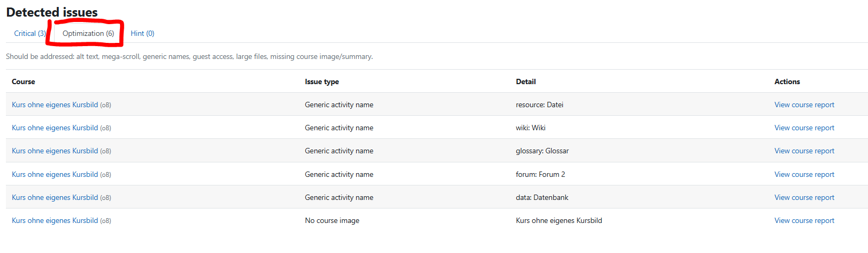This screenshot has width=868, height=253.
Task: Click the Issue type column header
Action: [322, 81]
